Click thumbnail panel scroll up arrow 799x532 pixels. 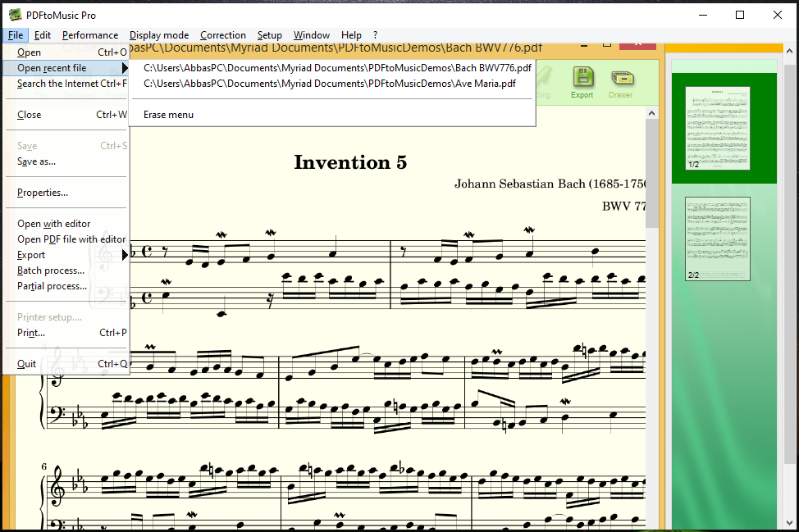point(789,51)
